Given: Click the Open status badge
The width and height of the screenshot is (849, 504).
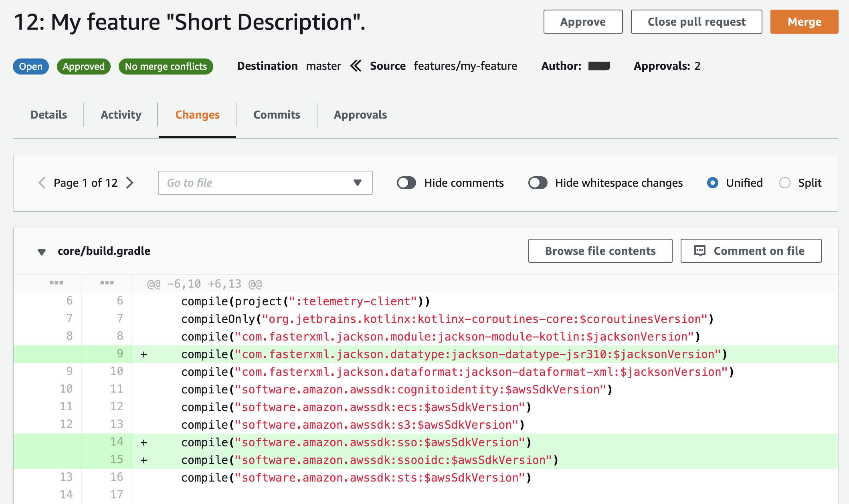Looking at the screenshot, I should tap(30, 67).
